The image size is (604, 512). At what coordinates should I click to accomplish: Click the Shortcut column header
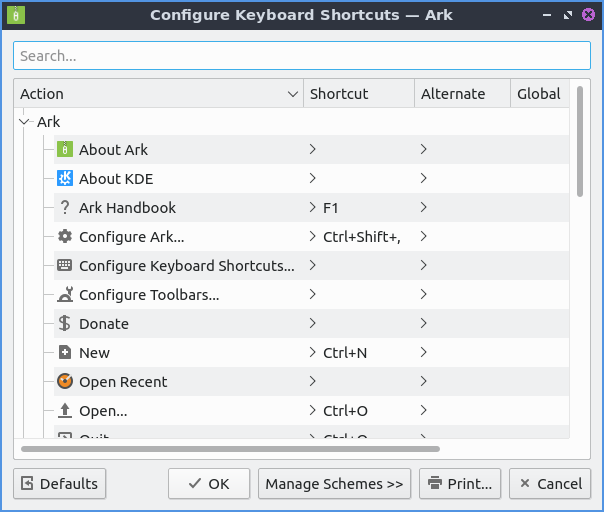coord(358,94)
